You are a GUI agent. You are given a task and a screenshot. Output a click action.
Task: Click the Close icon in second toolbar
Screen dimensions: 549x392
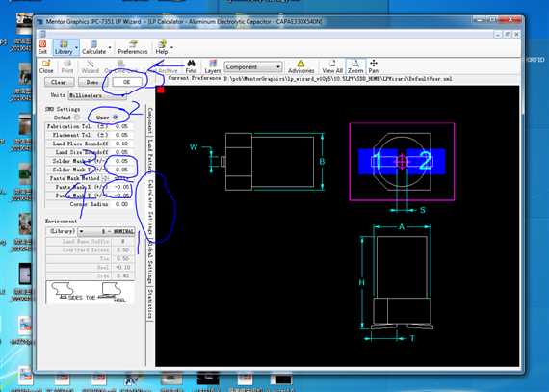(46, 66)
